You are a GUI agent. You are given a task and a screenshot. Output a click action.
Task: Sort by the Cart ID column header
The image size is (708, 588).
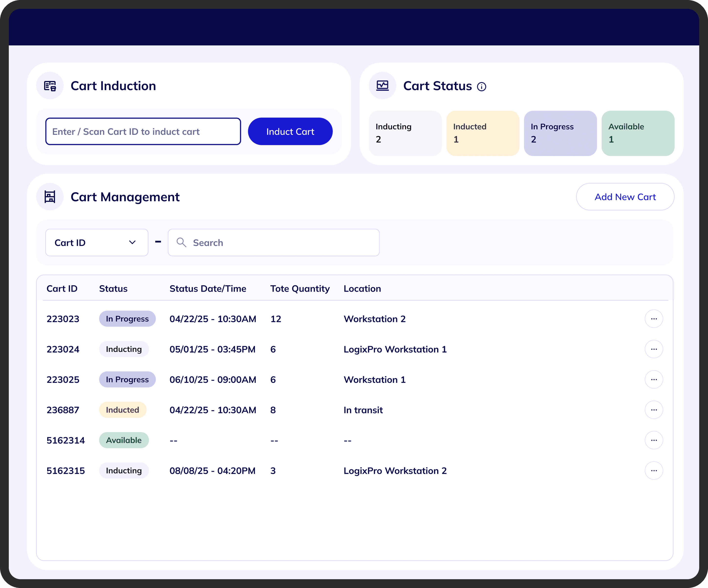(62, 289)
